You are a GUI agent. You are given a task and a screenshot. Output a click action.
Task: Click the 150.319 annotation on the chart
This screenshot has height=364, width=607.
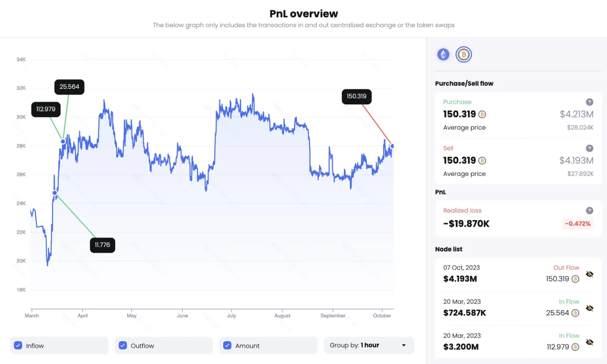[x=356, y=96]
